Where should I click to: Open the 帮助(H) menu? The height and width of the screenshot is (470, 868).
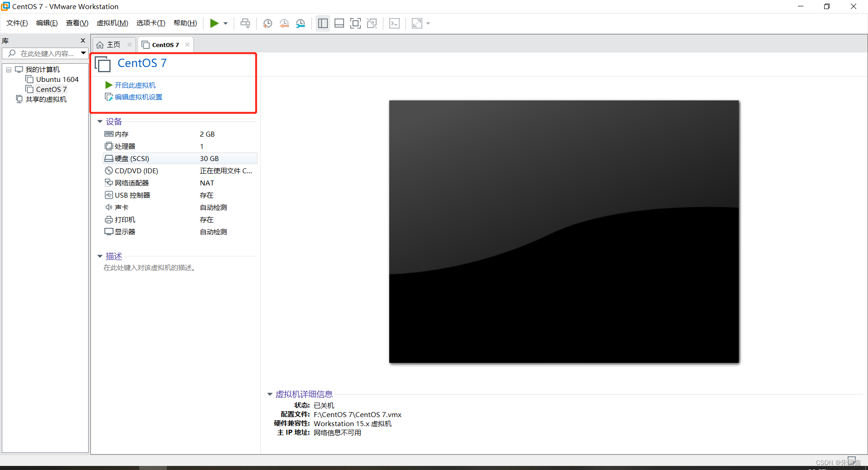click(x=185, y=23)
